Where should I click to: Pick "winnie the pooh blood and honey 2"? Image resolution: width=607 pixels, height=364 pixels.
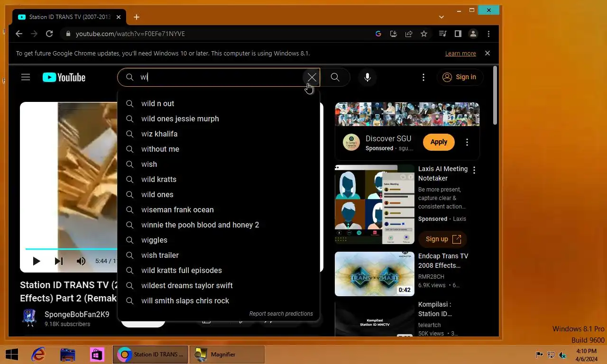[x=219, y=225]
